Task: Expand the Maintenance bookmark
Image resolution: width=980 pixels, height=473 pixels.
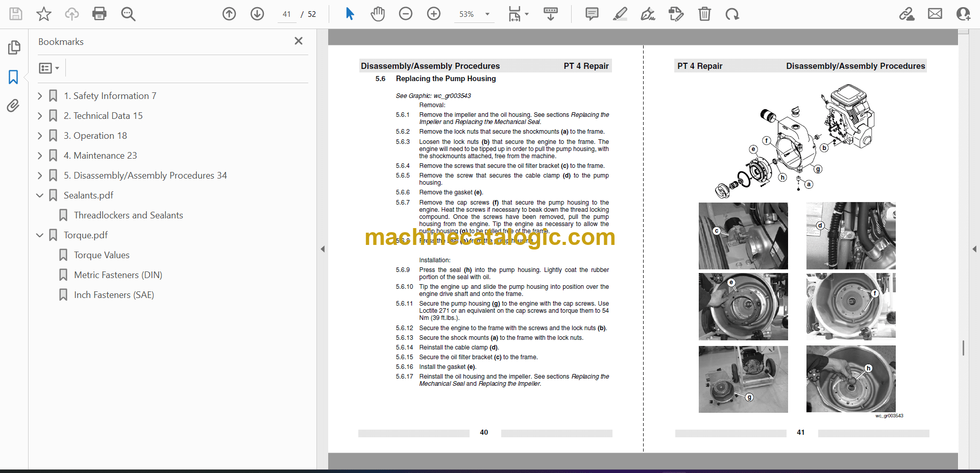Action: pos(40,156)
